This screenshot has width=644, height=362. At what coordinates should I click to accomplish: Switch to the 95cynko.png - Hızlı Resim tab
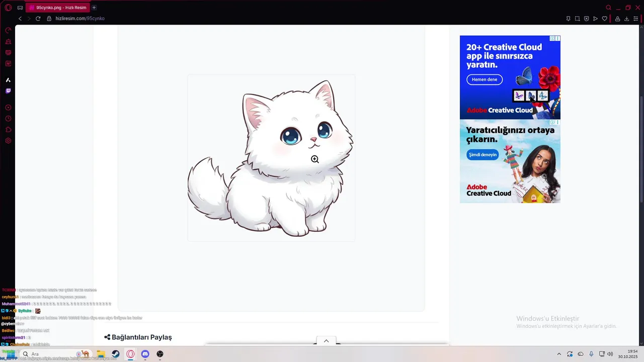(x=58, y=8)
